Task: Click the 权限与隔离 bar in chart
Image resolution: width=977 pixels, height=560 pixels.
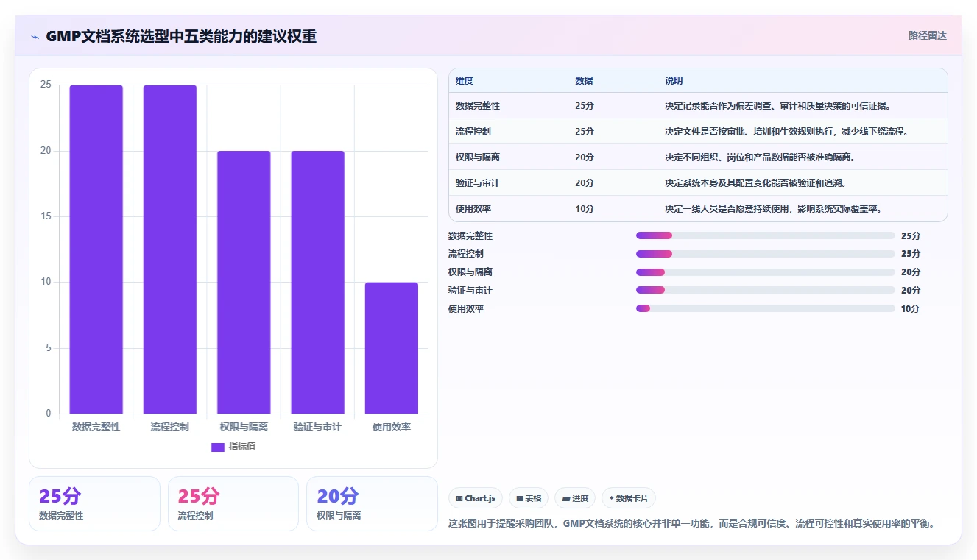Action: (x=244, y=282)
